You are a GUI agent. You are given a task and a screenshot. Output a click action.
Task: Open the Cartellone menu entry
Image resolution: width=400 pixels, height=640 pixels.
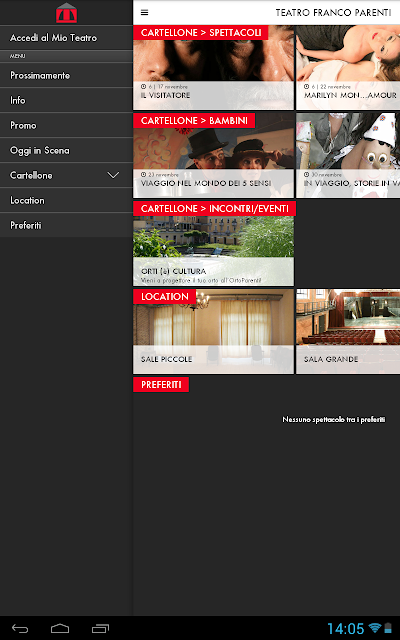66,175
